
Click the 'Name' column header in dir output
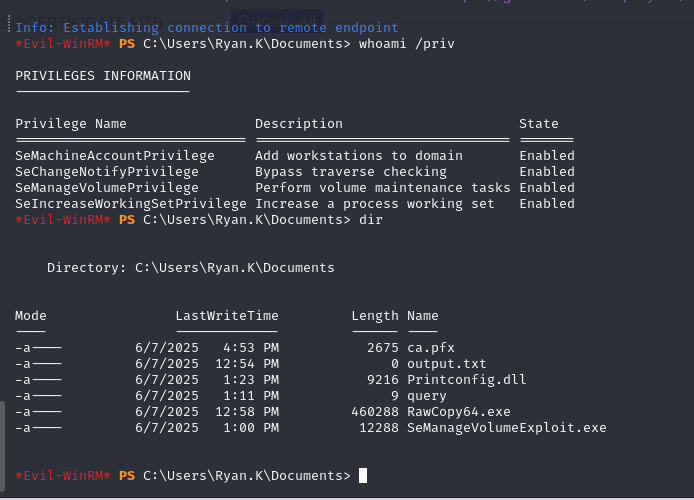coord(423,315)
